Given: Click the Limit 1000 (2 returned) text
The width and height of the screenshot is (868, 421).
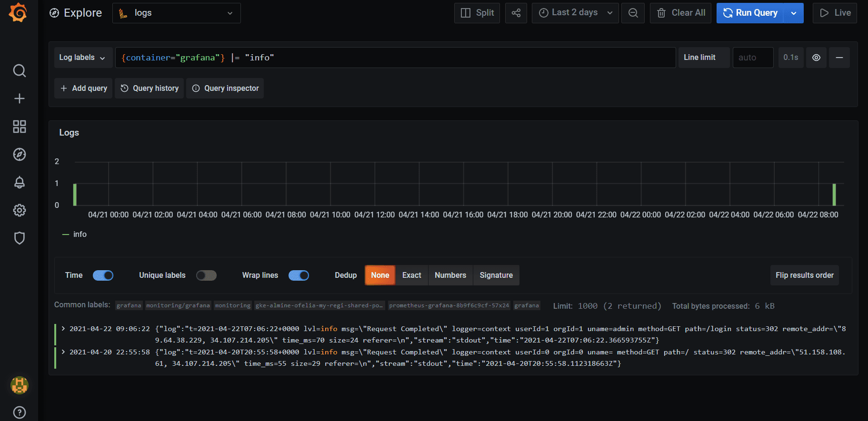Looking at the screenshot, I should coord(607,306).
